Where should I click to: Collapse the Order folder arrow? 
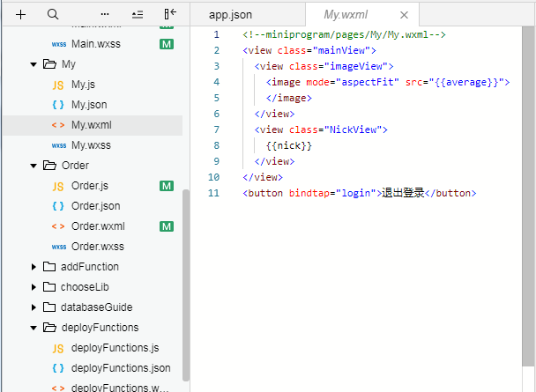[x=33, y=166]
